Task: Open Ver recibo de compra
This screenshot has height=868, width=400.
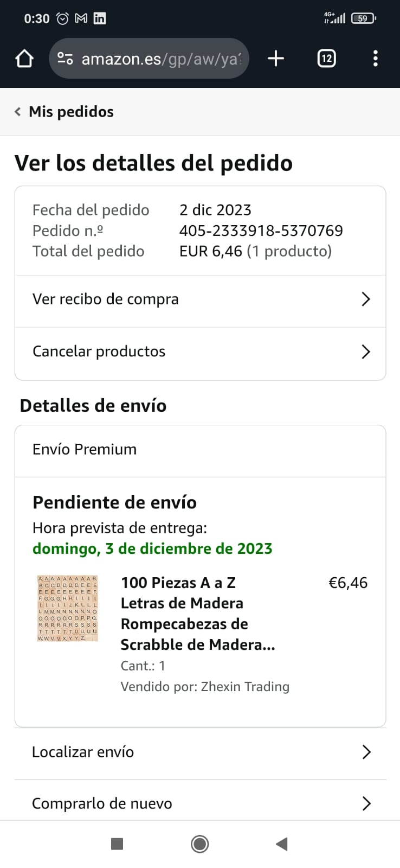Action: tap(106, 299)
